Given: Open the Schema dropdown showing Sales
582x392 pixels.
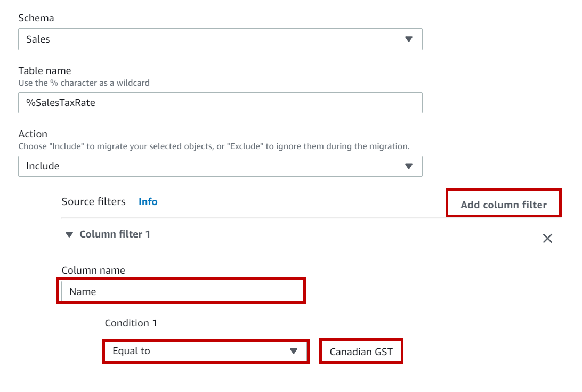Looking at the screenshot, I should tap(213, 39).
